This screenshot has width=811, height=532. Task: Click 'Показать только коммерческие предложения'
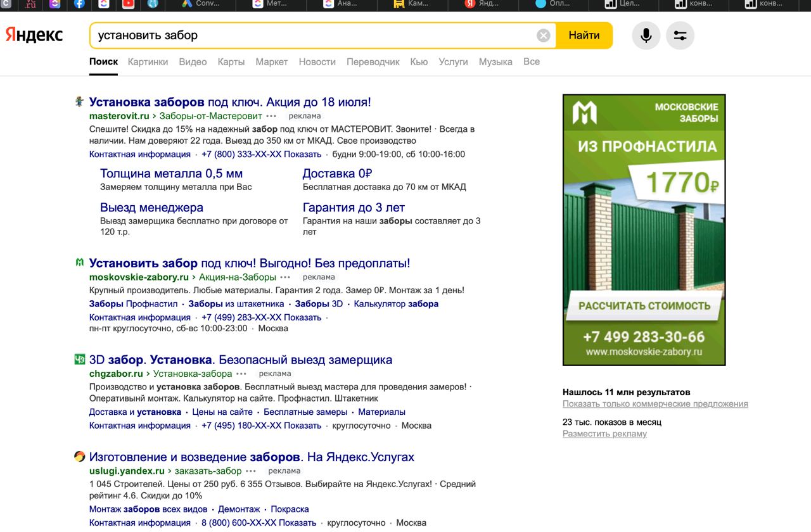click(x=655, y=404)
